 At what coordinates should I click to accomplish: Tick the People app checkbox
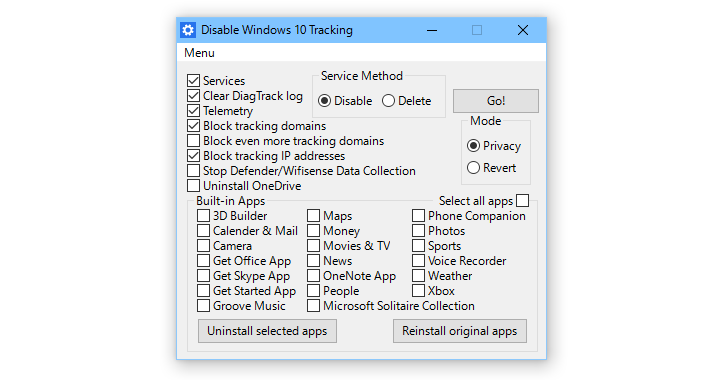pos(313,290)
